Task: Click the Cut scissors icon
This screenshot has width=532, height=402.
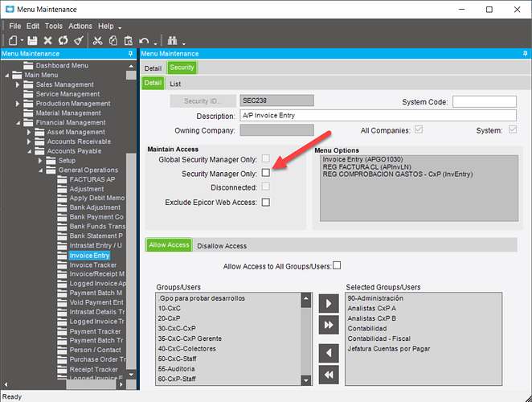Action: click(x=98, y=41)
